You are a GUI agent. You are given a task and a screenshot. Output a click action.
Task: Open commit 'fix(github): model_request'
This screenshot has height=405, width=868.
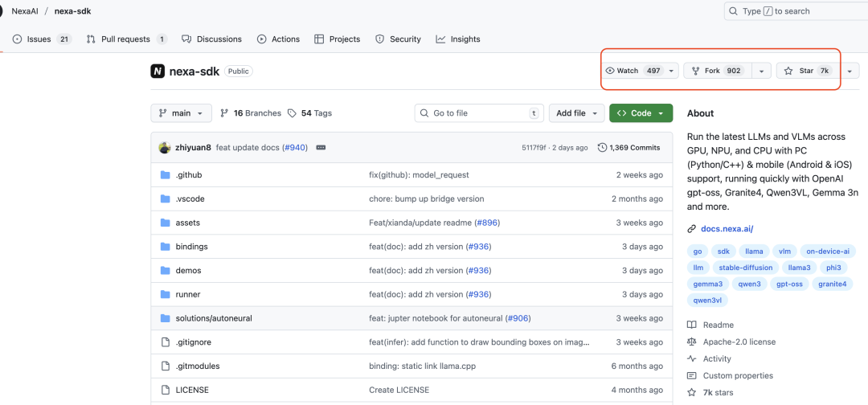(x=419, y=175)
